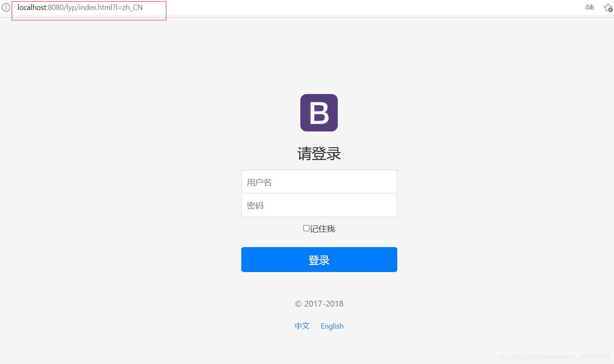Screen dimensions: 614x364
Task: Add page to favorites with star icon
Action: coord(608,7)
